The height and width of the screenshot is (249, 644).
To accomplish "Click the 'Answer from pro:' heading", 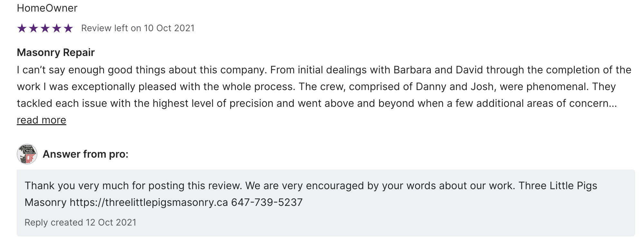I will pos(86,154).
